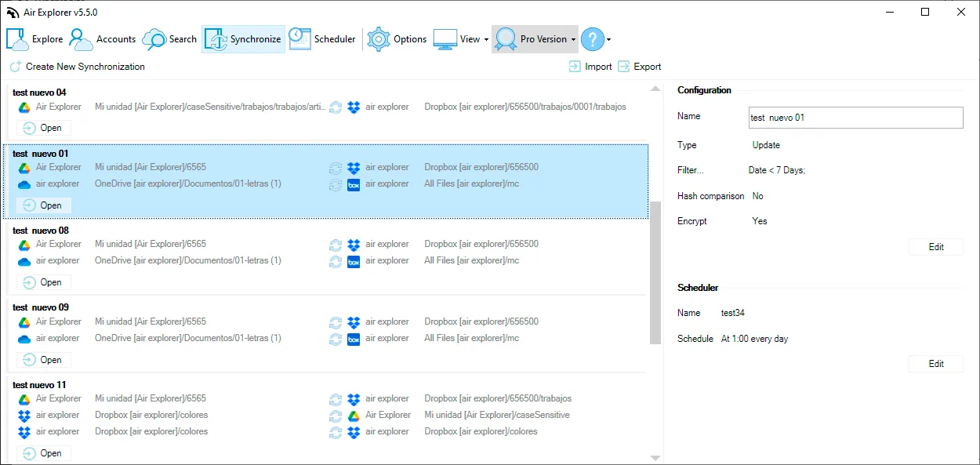Click the 'At 1:00 every day' schedule text
The height and width of the screenshot is (465, 980).
point(755,339)
